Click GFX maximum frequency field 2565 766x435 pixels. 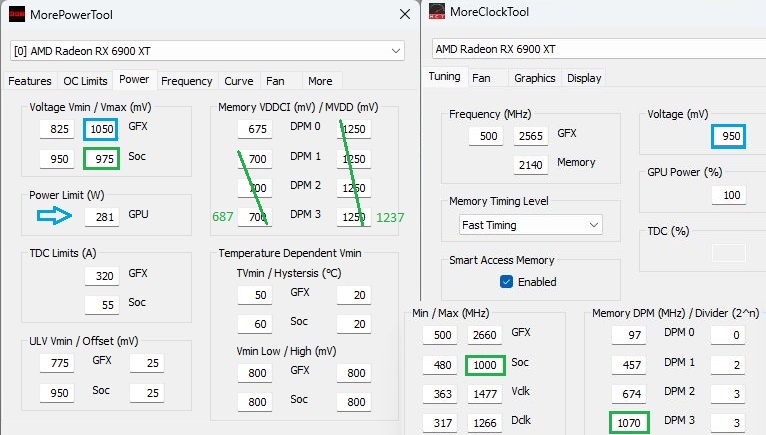tap(531, 136)
